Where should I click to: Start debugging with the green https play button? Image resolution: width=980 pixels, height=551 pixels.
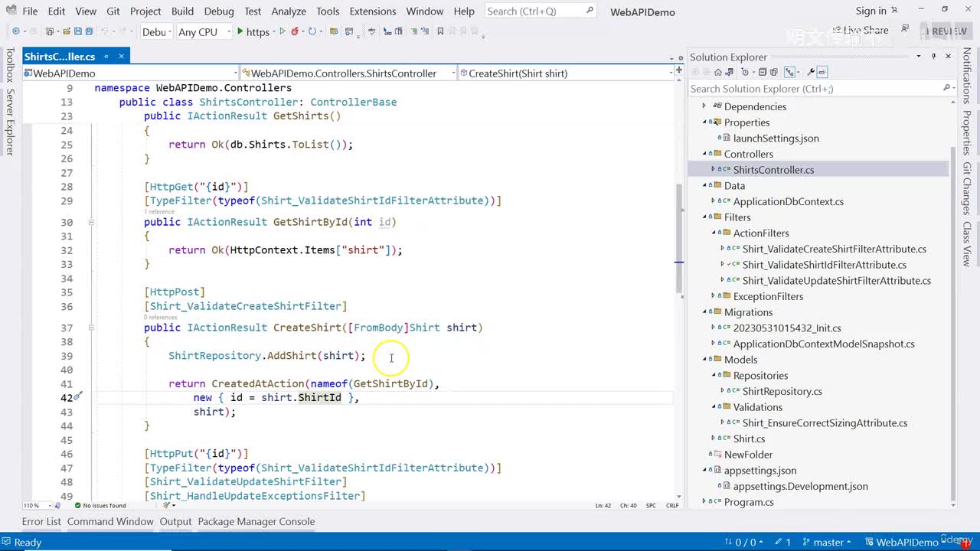(253, 31)
